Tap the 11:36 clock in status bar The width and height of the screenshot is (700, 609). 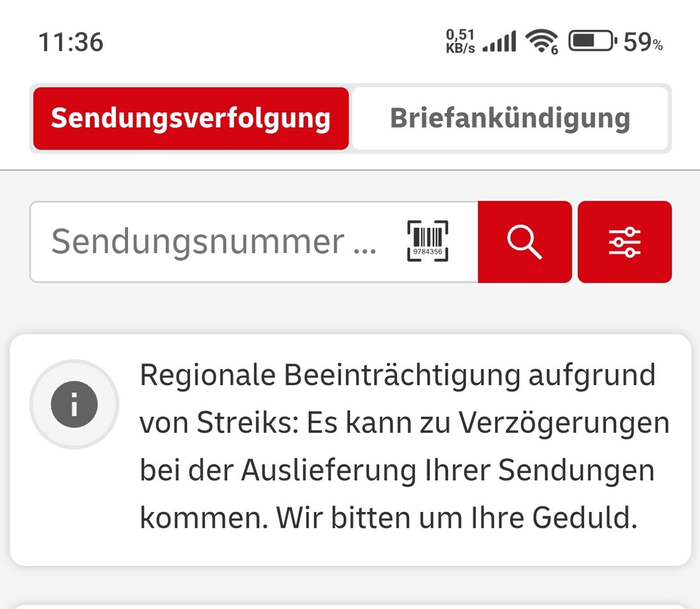[x=71, y=43]
